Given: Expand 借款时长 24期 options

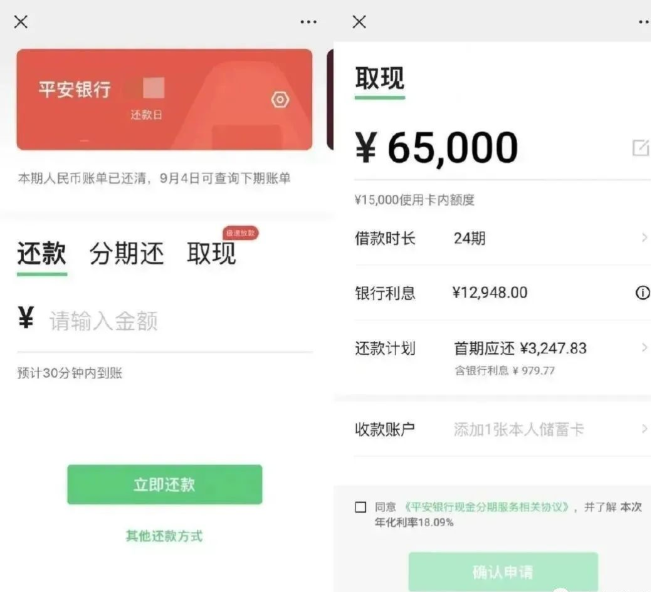Looking at the screenshot, I should coord(502,238).
